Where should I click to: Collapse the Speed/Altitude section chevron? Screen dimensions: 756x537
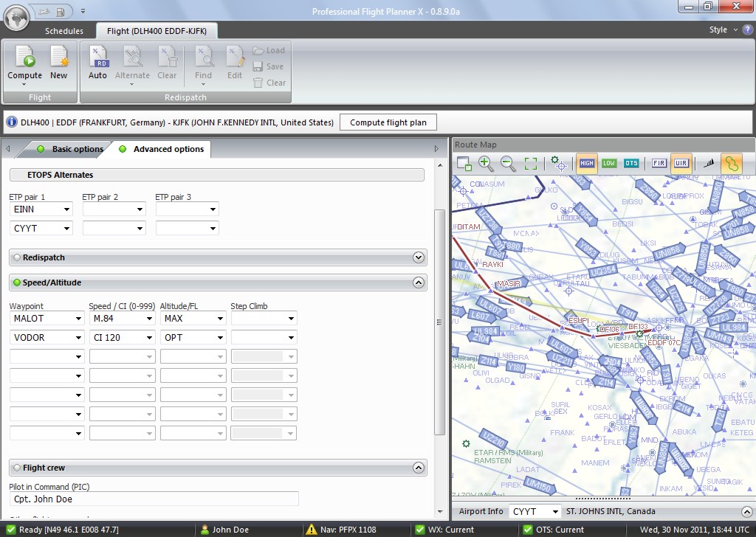click(x=419, y=283)
